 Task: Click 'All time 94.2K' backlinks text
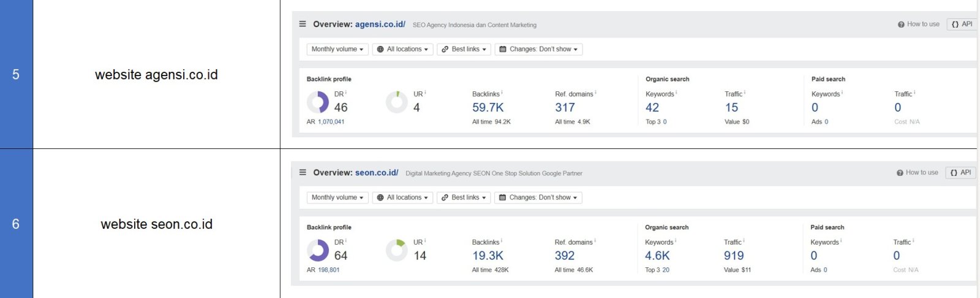pyautogui.click(x=491, y=122)
